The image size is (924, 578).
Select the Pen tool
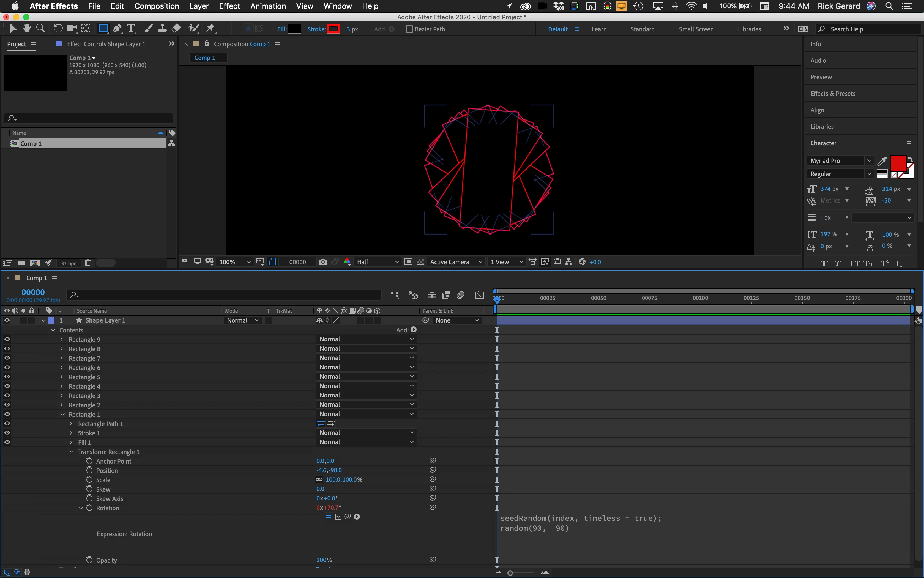pyautogui.click(x=117, y=29)
